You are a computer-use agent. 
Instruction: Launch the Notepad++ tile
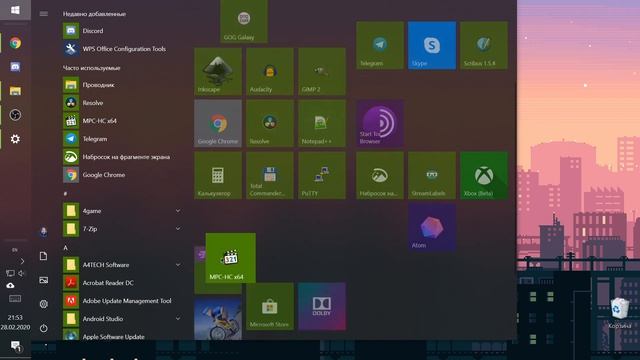click(x=322, y=123)
